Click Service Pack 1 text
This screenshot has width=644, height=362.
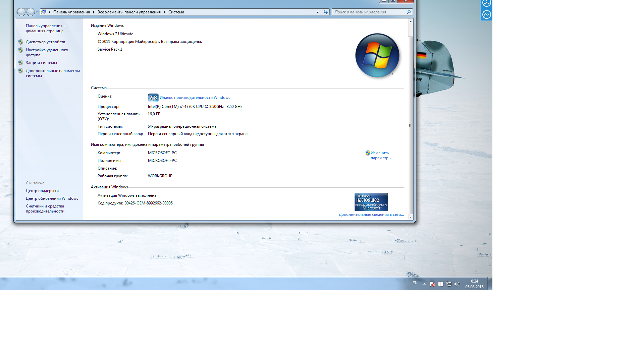pyautogui.click(x=110, y=49)
